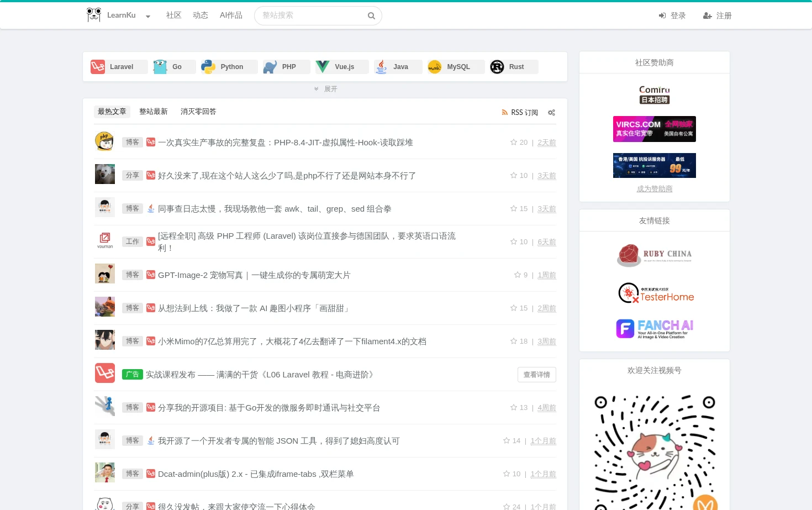Screen dimensions: 812x510
Task: Open the FANCH AI friend link
Action: (x=655, y=329)
